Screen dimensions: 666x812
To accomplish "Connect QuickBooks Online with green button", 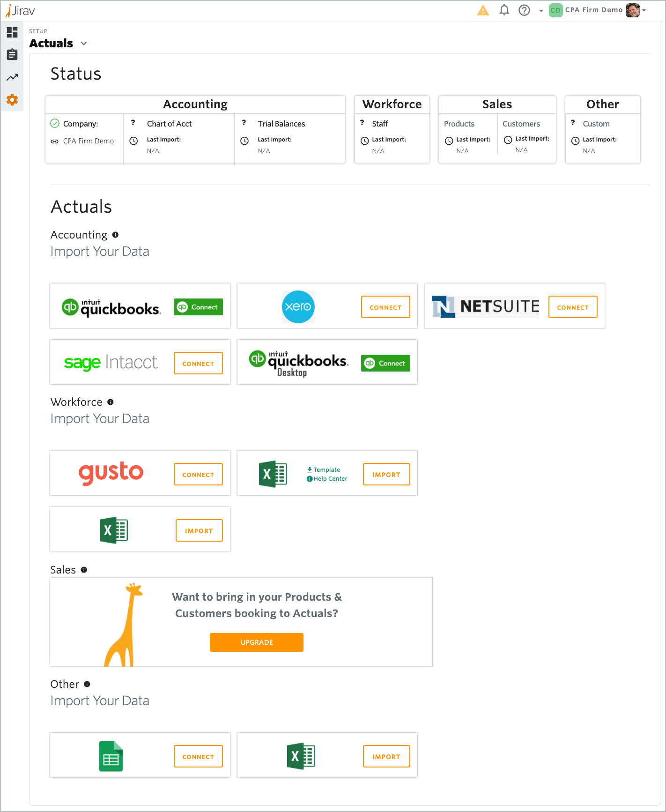I will (x=198, y=307).
